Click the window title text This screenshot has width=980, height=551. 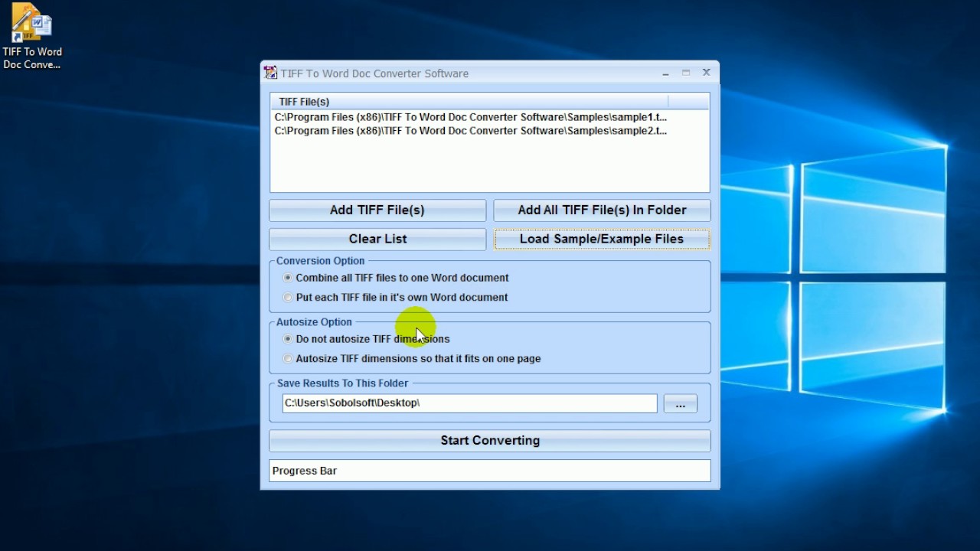(374, 73)
